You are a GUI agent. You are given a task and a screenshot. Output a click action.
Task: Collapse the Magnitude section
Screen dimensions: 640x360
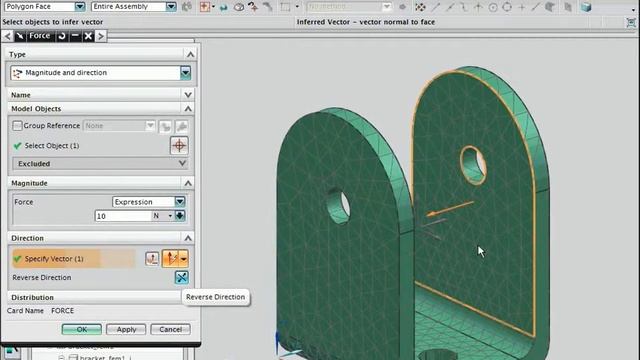pyautogui.click(x=188, y=183)
